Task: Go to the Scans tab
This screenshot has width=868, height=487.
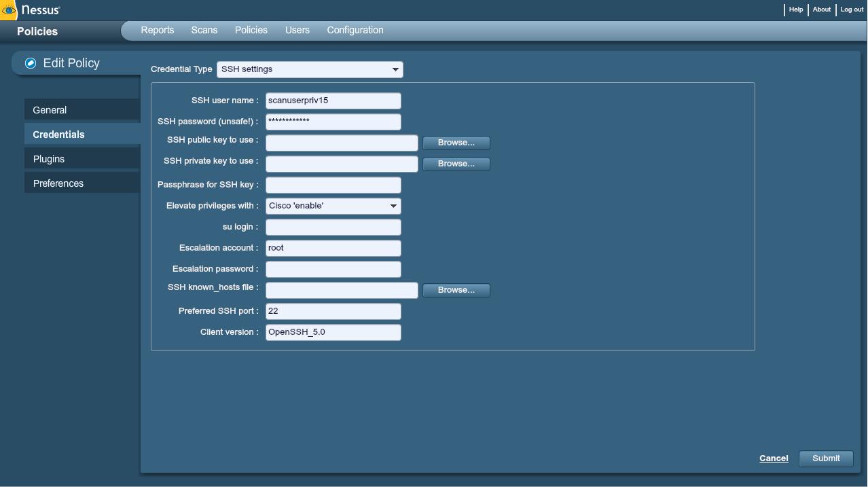Action: click(204, 31)
